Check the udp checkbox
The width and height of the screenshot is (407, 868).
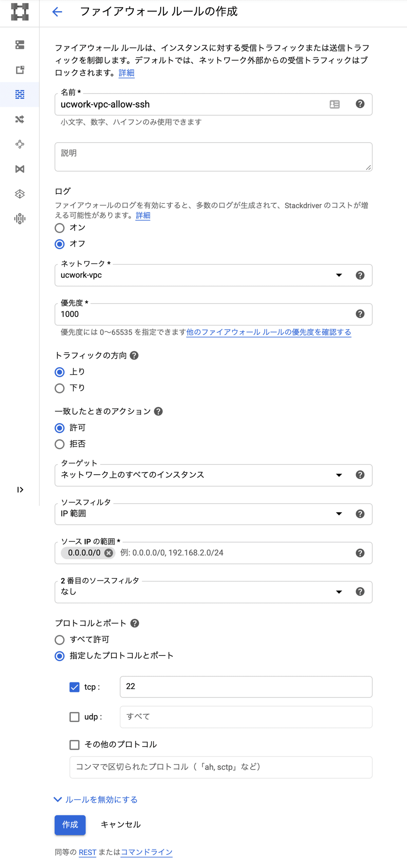pyautogui.click(x=75, y=717)
